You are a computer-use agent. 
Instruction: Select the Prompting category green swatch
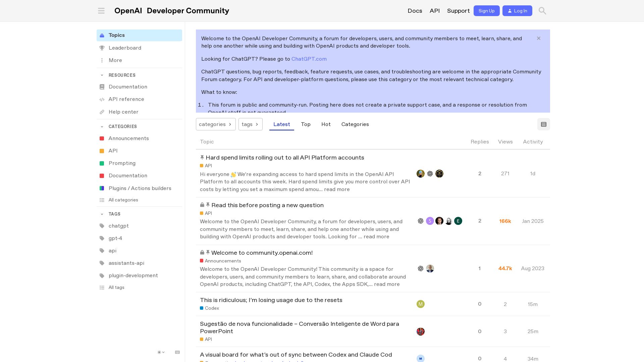pos(102,163)
